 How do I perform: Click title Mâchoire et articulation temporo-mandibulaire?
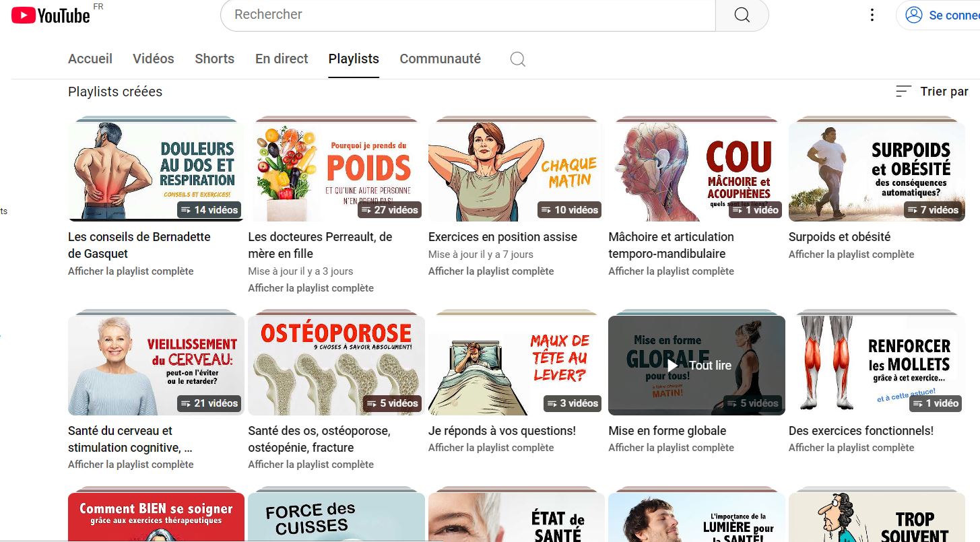click(x=671, y=245)
